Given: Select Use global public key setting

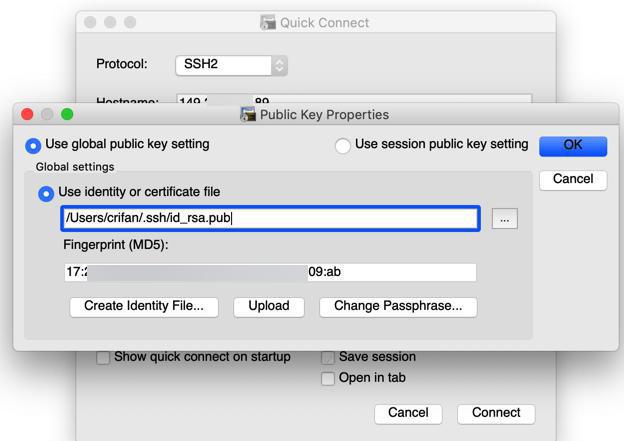Looking at the screenshot, I should tap(33, 145).
